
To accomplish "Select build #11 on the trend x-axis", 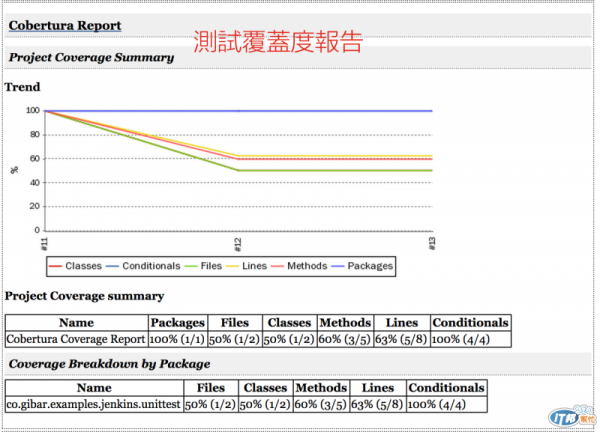I will pyautogui.click(x=45, y=244).
